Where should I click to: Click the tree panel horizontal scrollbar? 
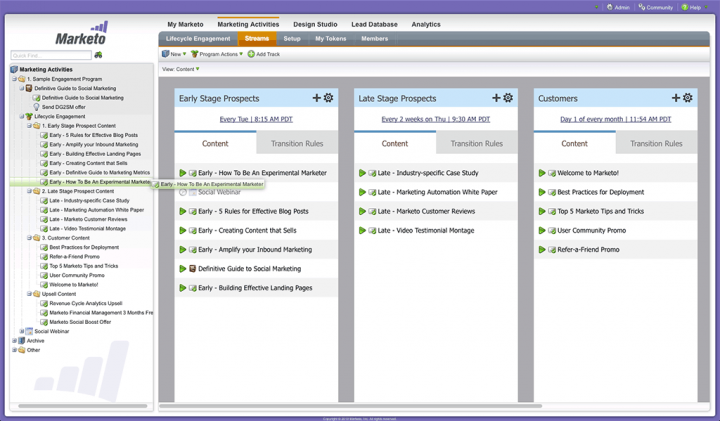(83, 406)
